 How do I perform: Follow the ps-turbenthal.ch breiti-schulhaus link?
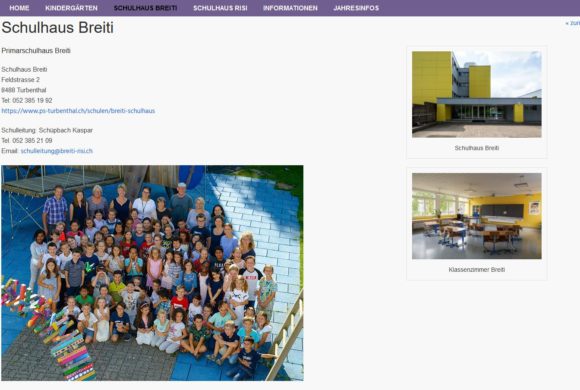(x=78, y=111)
